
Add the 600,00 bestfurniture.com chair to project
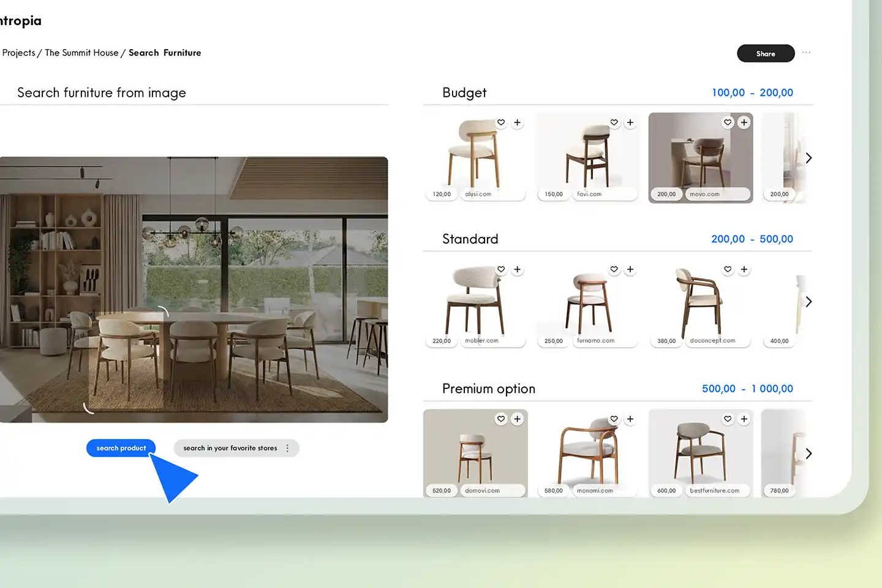click(744, 419)
